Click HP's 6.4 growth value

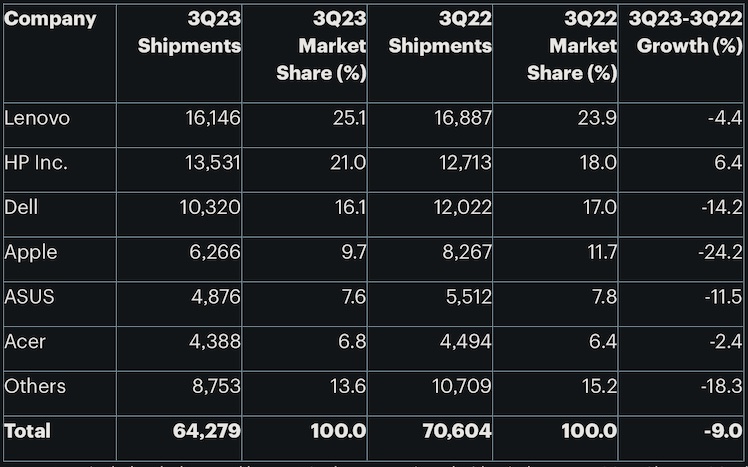(x=727, y=163)
